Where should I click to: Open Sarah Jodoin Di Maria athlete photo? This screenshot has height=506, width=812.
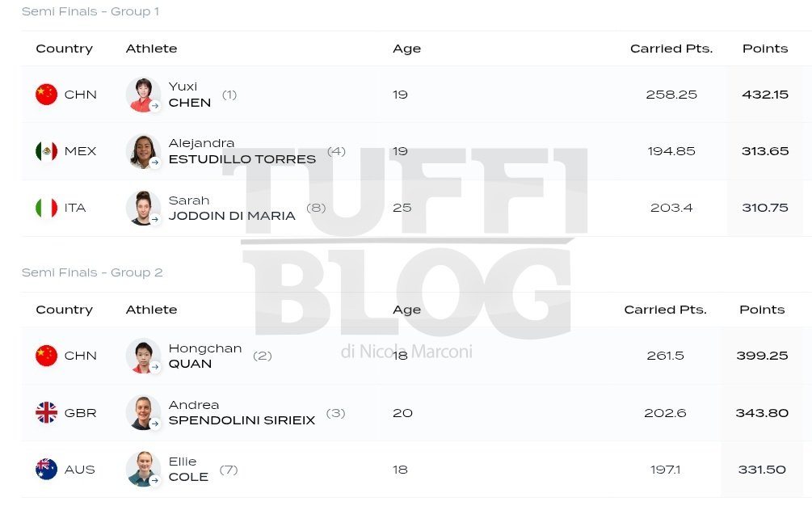(x=143, y=208)
